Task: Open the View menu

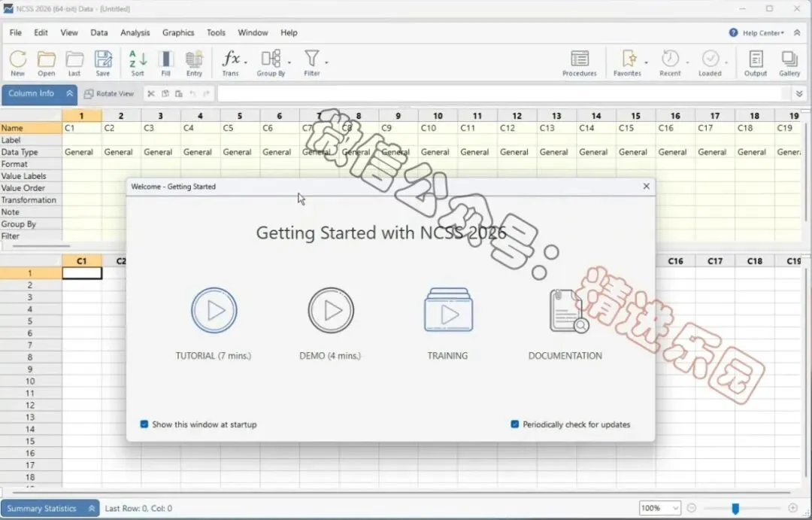Action: coord(69,32)
